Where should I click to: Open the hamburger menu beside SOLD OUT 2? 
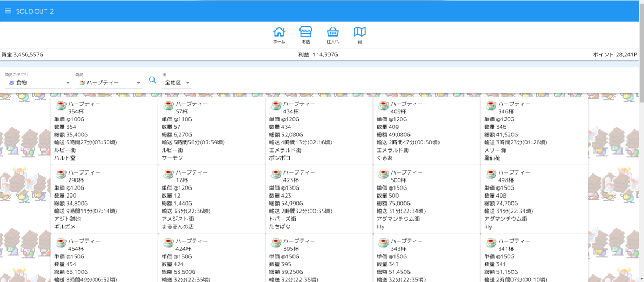pyautogui.click(x=8, y=11)
